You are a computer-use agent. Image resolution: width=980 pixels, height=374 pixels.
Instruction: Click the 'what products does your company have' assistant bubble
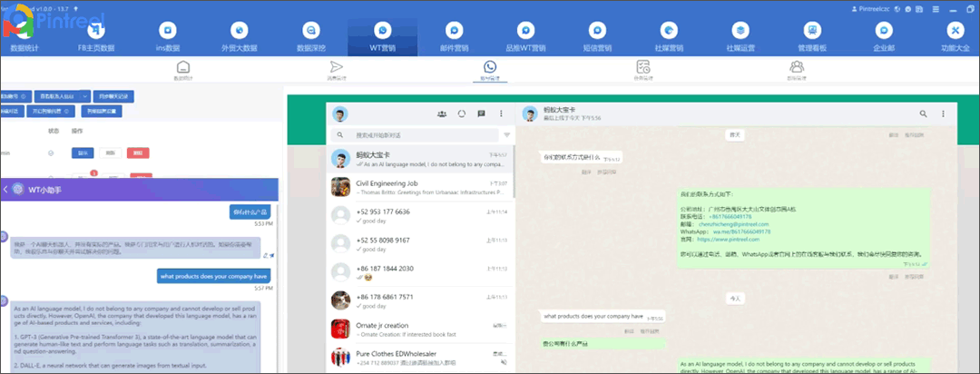pos(214,276)
